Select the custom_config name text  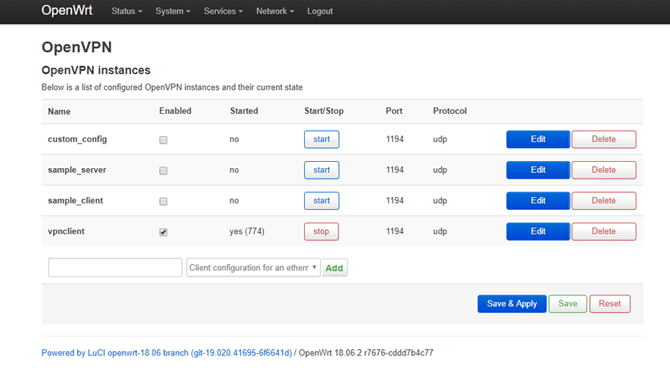(77, 139)
